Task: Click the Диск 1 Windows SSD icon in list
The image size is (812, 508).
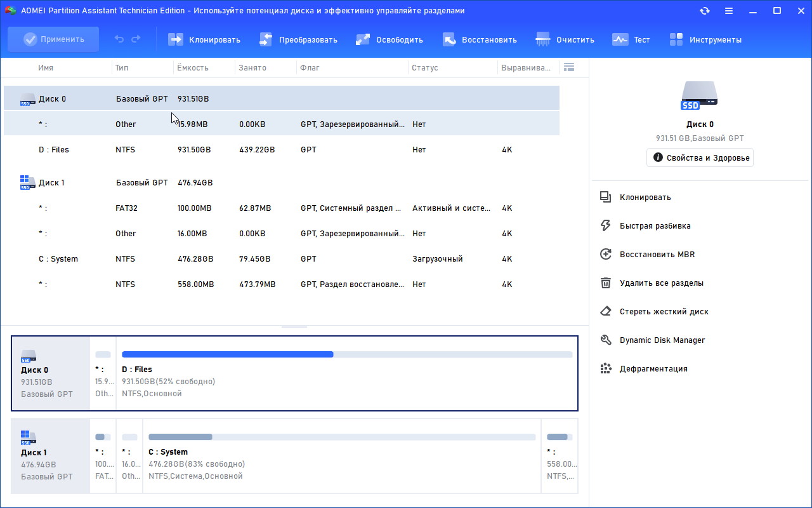Action: coord(28,183)
